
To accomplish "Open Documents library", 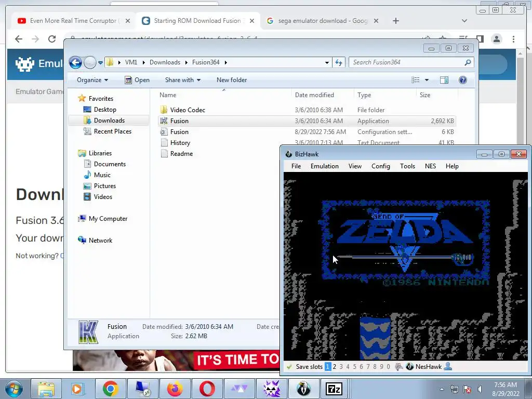I will pyautogui.click(x=110, y=164).
